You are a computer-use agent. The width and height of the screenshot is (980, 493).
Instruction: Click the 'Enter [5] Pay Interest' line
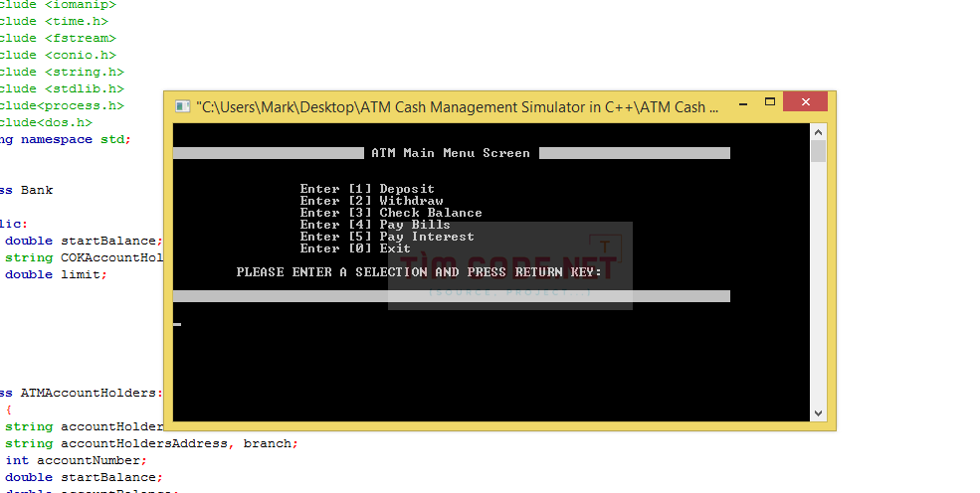[387, 237]
